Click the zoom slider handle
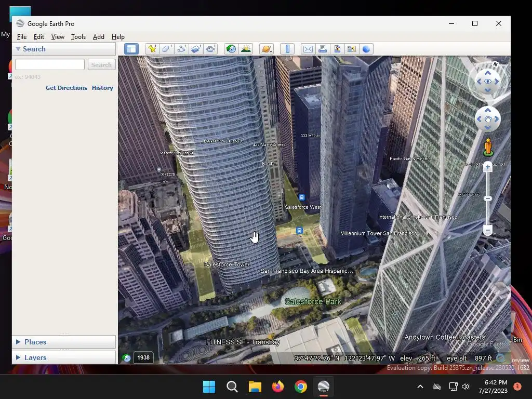The image size is (532, 399). click(487, 198)
